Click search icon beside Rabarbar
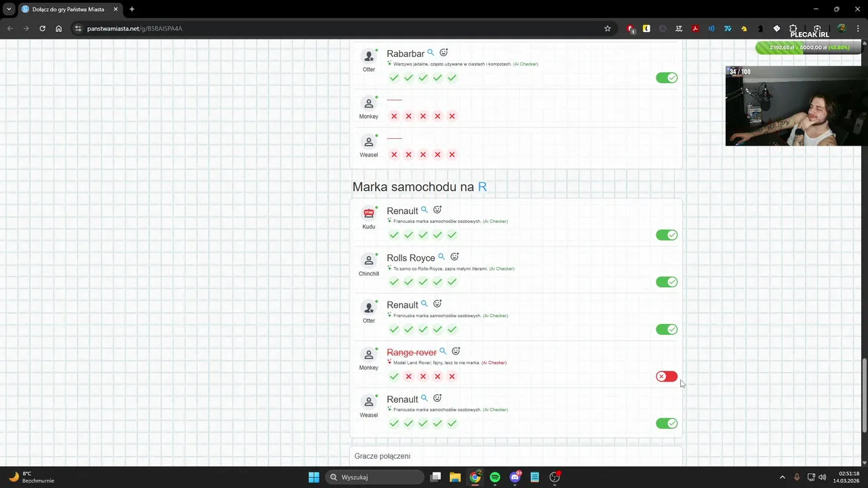This screenshot has height=488, width=868. click(x=431, y=52)
